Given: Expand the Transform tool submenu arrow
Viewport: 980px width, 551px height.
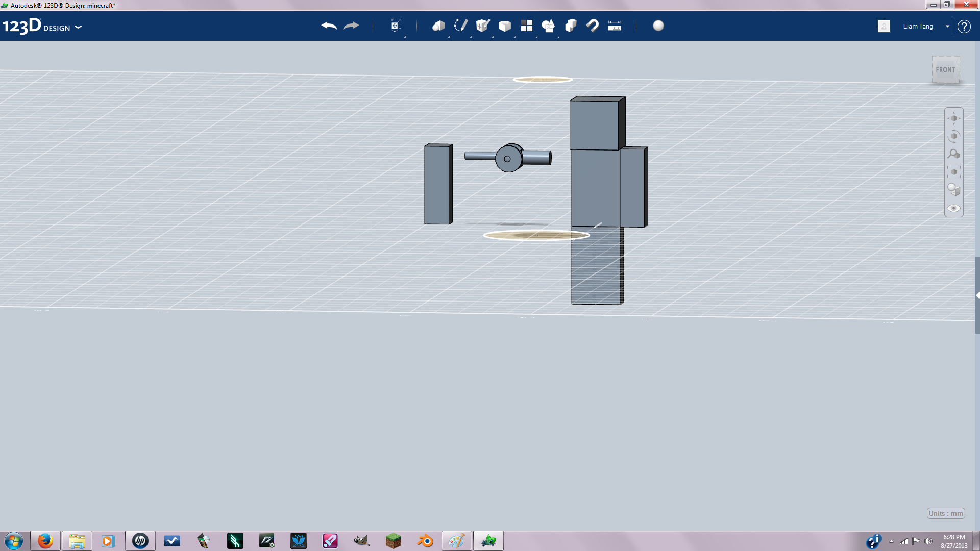Looking at the screenshot, I should 405,37.
